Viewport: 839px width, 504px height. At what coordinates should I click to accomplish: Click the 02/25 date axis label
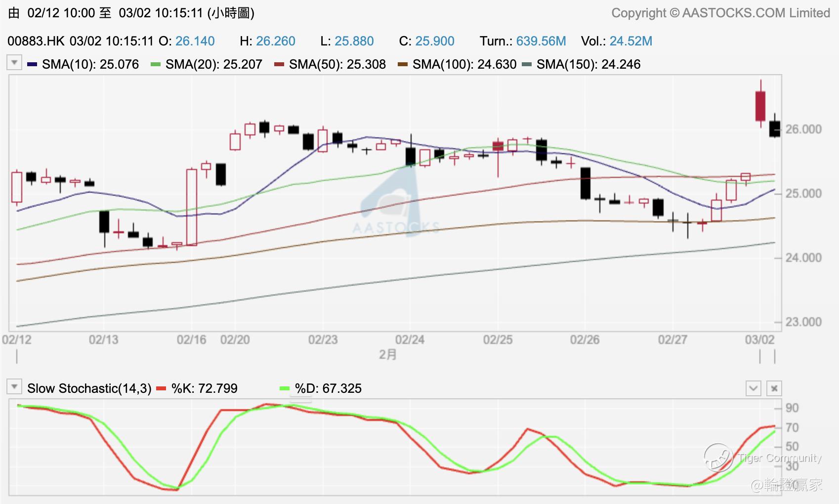[x=498, y=340]
